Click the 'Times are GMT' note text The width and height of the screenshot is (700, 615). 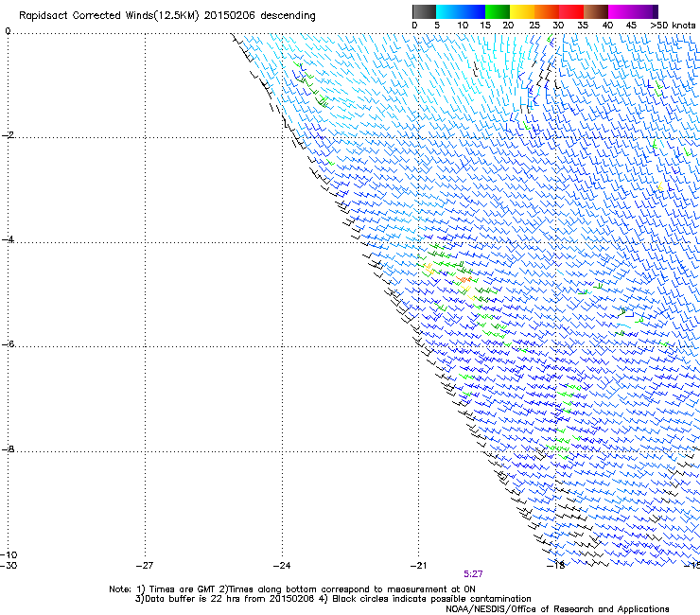[183, 589]
